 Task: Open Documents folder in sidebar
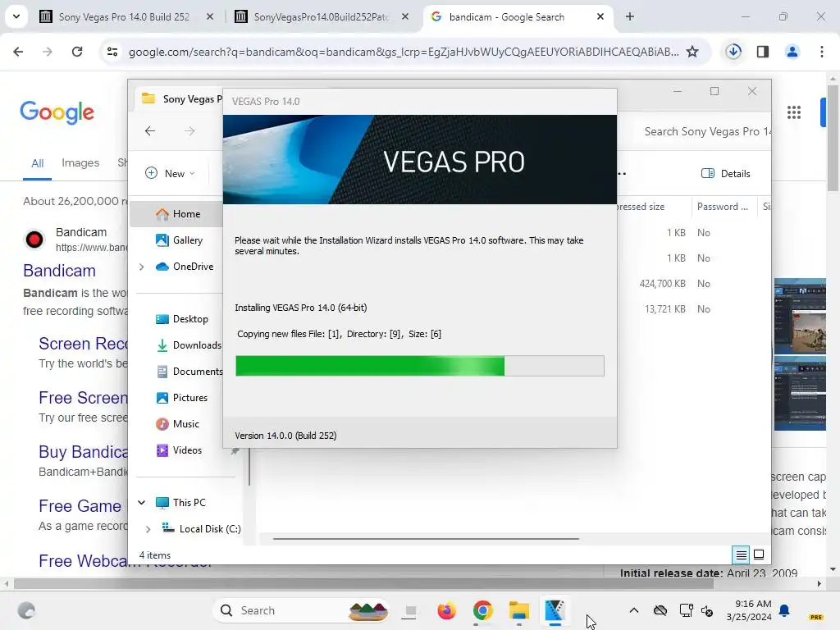coord(189,372)
